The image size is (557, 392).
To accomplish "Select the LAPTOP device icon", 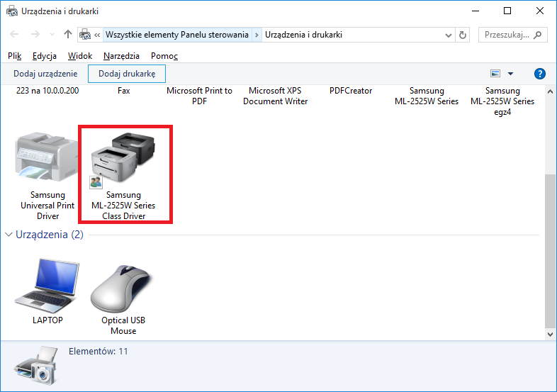I will 47,286.
